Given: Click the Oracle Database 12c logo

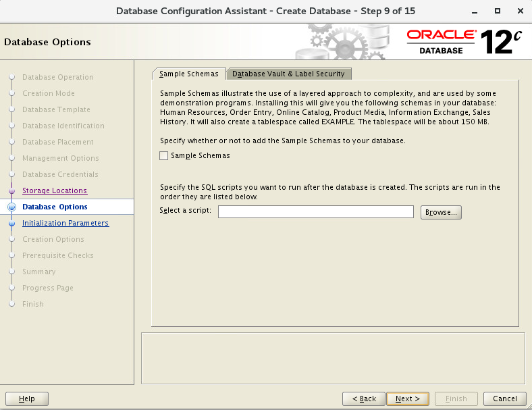Looking at the screenshot, I should click(x=464, y=42).
